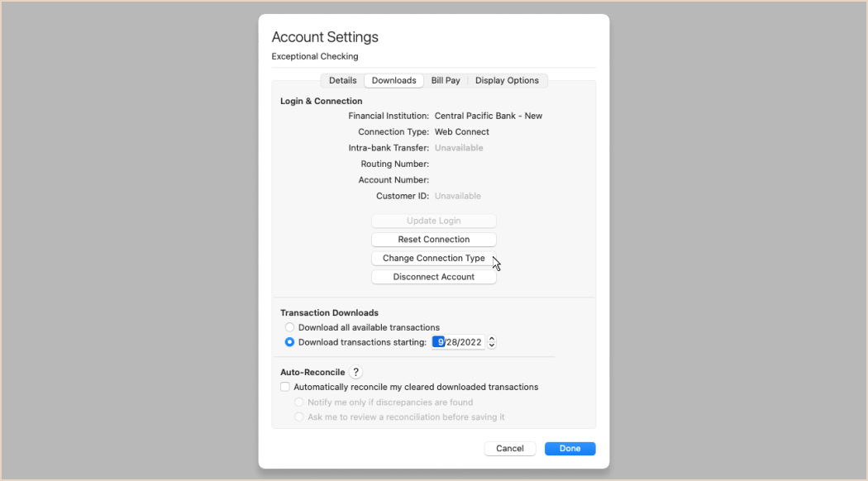Choose Ask me to review a reconciliation
This screenshot has width=868, height=481.
299,417
